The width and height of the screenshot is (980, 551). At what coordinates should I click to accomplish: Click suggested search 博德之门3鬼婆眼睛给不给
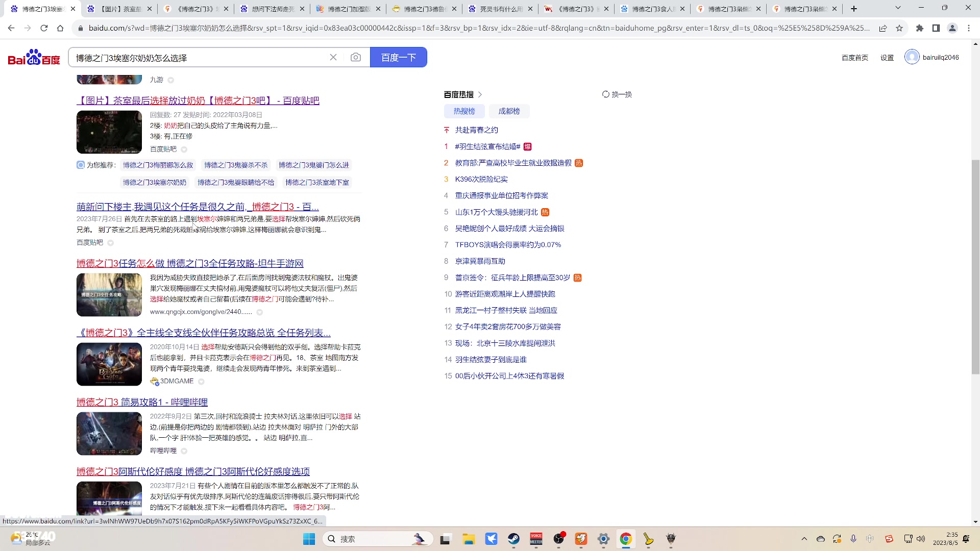pyautogui.click(x=236, y=182)
